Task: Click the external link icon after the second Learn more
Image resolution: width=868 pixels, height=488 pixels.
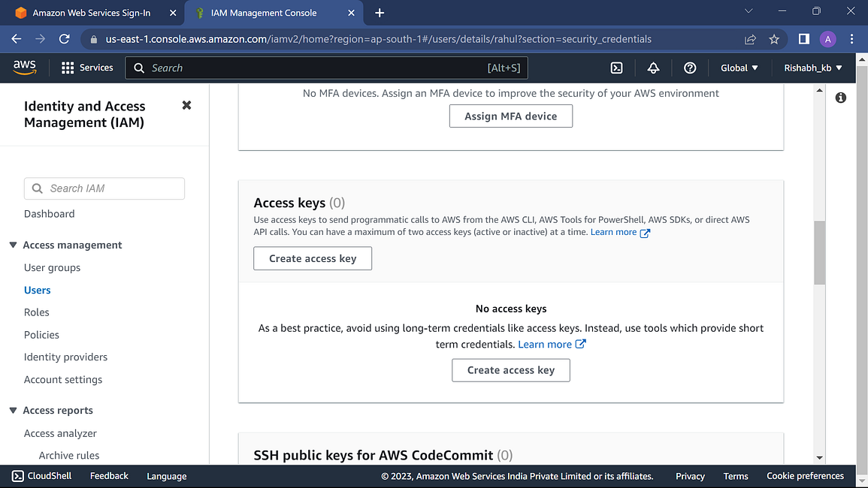Action: coord(580,344)
